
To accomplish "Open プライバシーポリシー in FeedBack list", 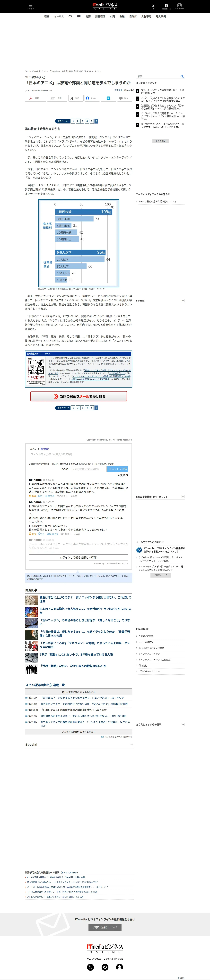I will (x=149, y=671).
